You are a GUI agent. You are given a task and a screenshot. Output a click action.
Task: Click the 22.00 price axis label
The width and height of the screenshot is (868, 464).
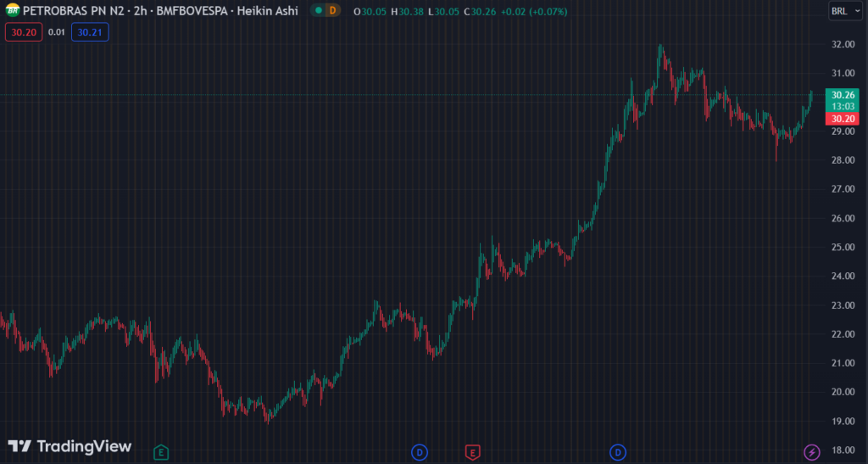tap(843, 334)
